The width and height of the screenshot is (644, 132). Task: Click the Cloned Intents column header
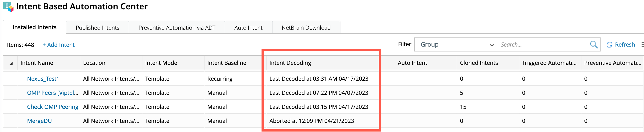[x=479, y=63]
